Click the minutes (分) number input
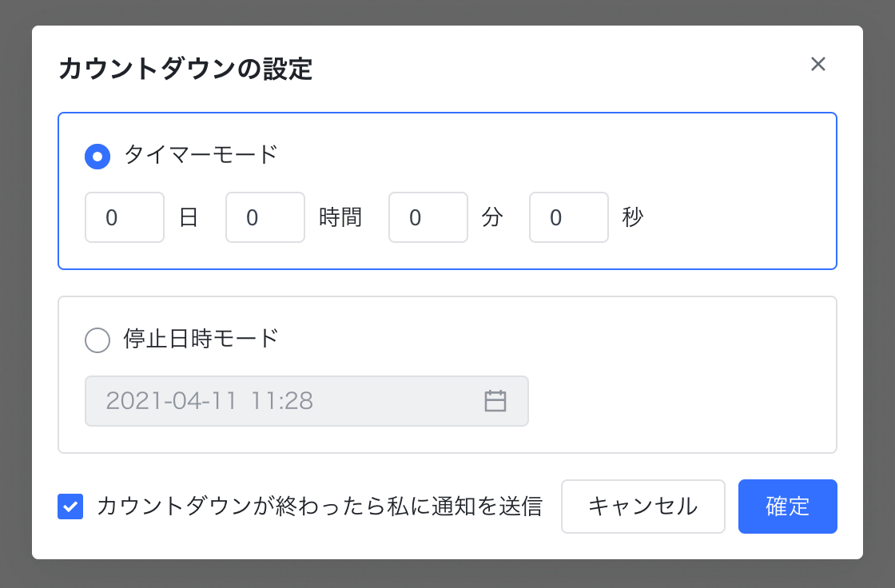Viewport: 895px width, 588px height. pos(428,217)
